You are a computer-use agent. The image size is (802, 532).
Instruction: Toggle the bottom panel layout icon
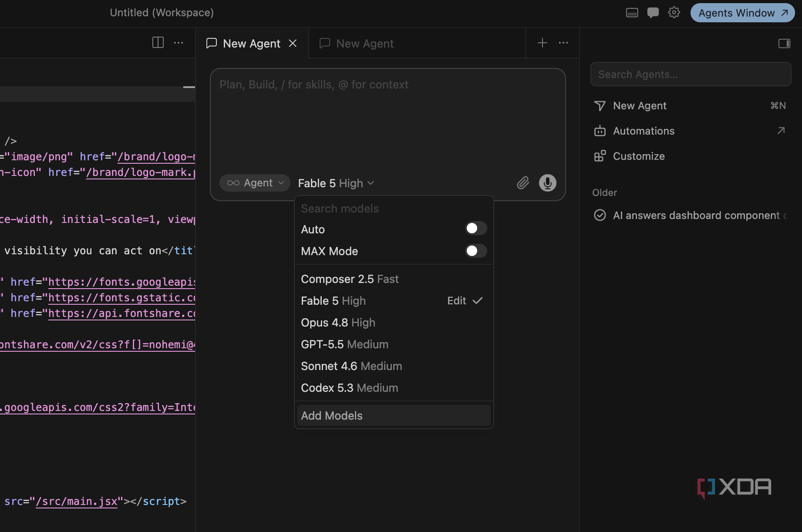632,13
